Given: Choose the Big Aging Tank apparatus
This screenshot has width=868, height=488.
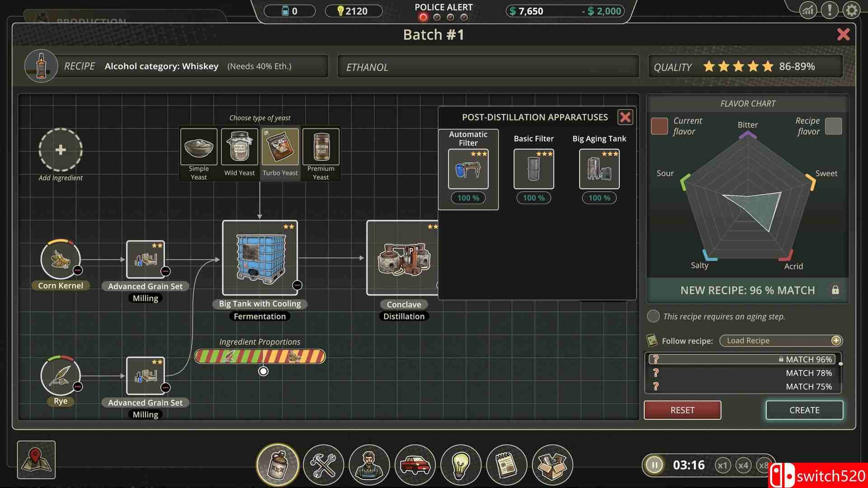Looking at the screenshot, I should tap(599, 169).
